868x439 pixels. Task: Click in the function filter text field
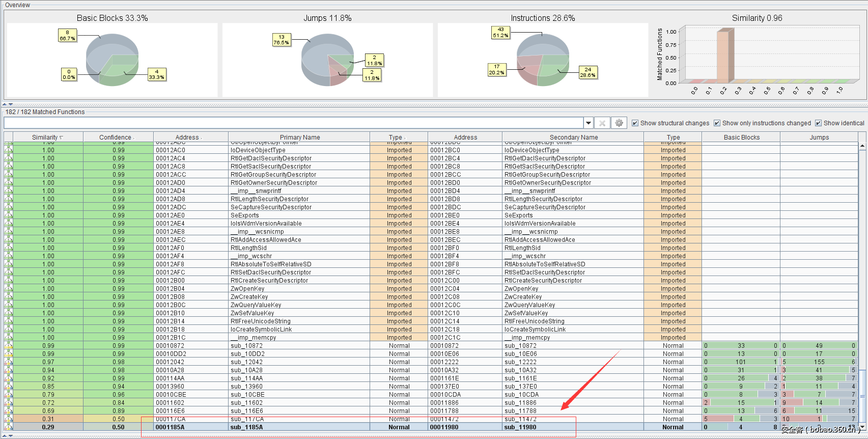[293, 123]
